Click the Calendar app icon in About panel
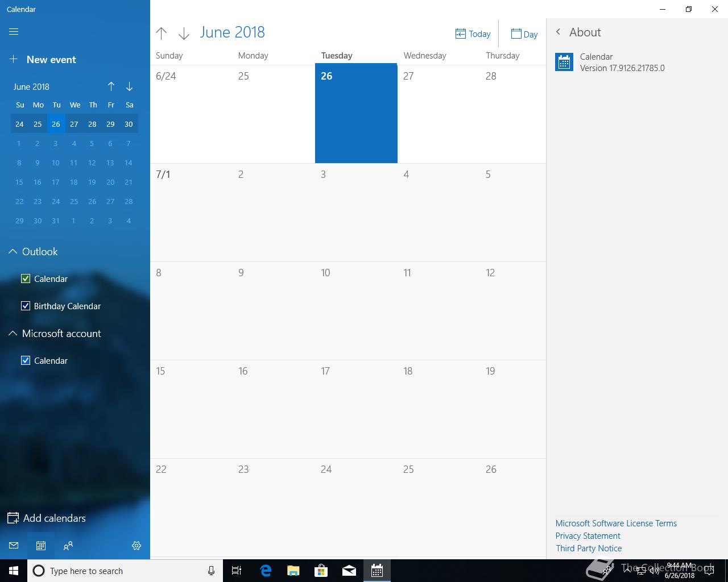The height and width of the screenshot is (582, 728). pyautogui.click(x=564, y=62)
